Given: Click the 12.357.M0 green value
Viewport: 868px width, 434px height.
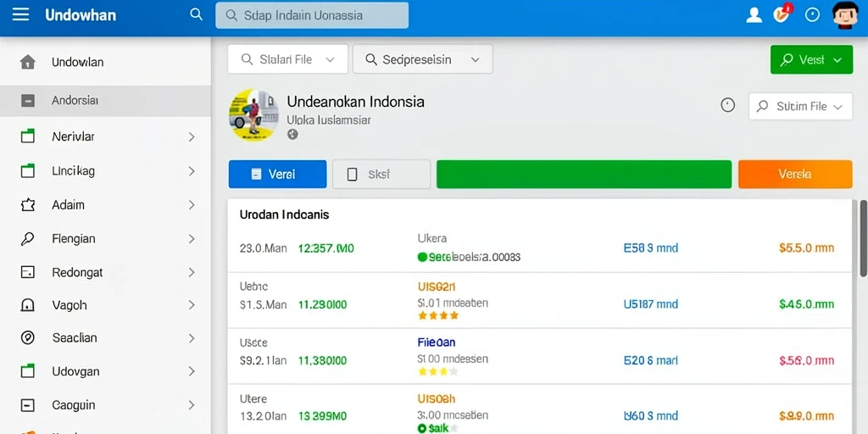Looking at the screenshot, I should [326, 248].
